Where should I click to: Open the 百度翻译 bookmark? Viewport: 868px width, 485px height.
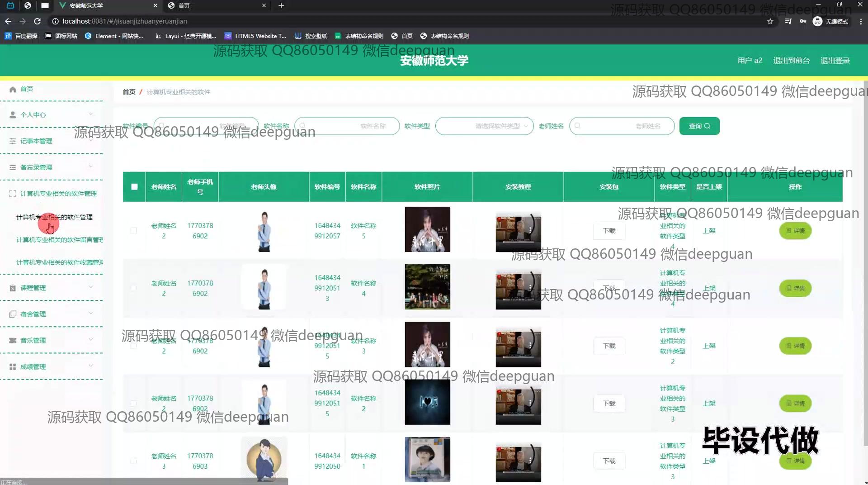tap(21, 36)
